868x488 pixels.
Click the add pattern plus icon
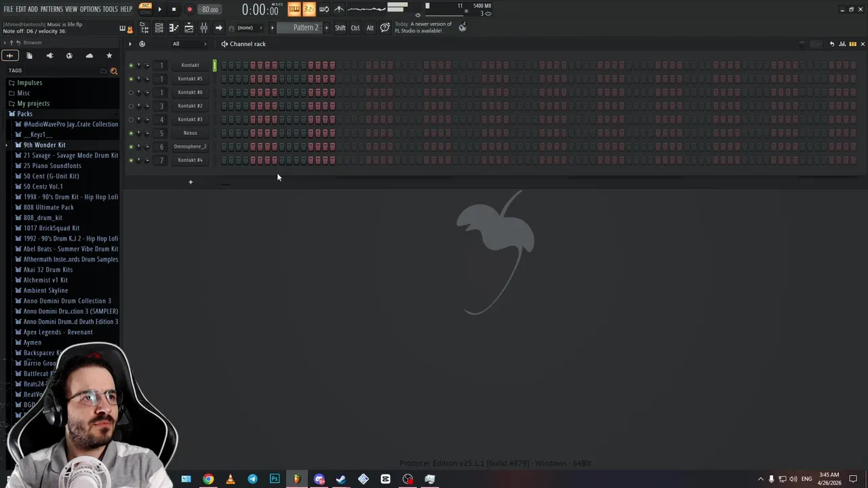click(326, 28)
